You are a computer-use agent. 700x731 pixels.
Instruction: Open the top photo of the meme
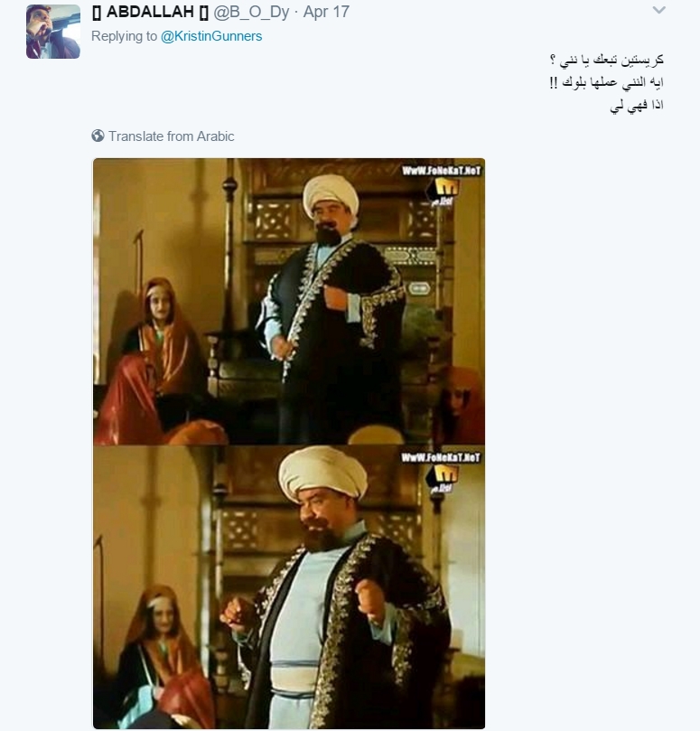[x=289, y=302]
